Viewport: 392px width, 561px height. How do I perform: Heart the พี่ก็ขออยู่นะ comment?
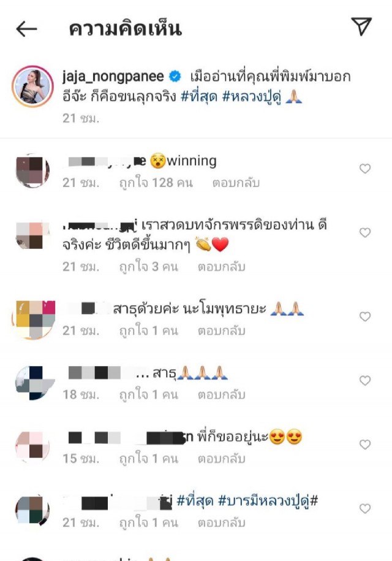coord(365,445)
